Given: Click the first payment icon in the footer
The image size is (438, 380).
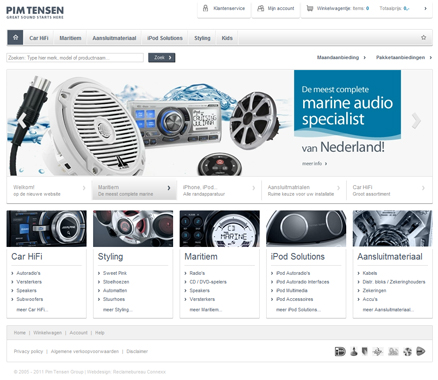Looking at the screenshot, I should click(x=340, y=351).
